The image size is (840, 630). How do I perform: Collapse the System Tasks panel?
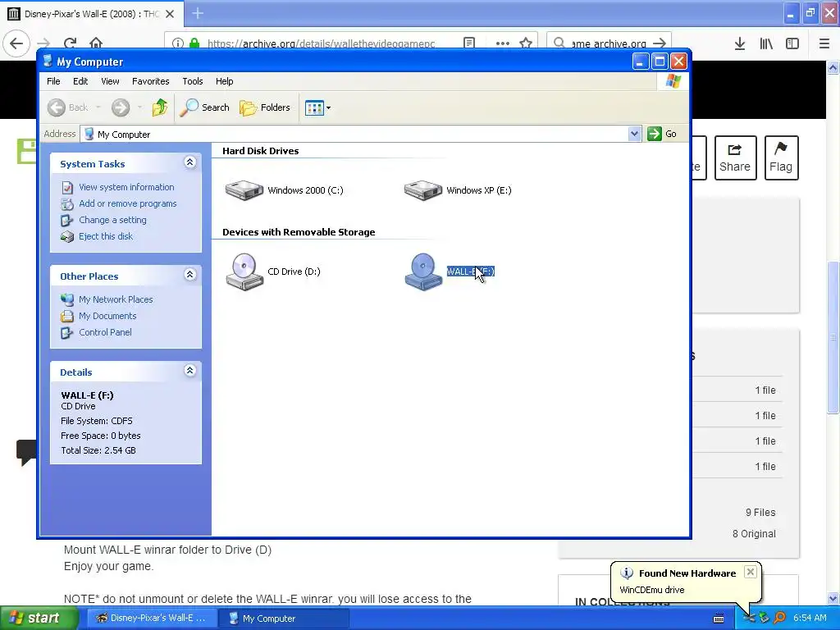click(x=189, y=162)
